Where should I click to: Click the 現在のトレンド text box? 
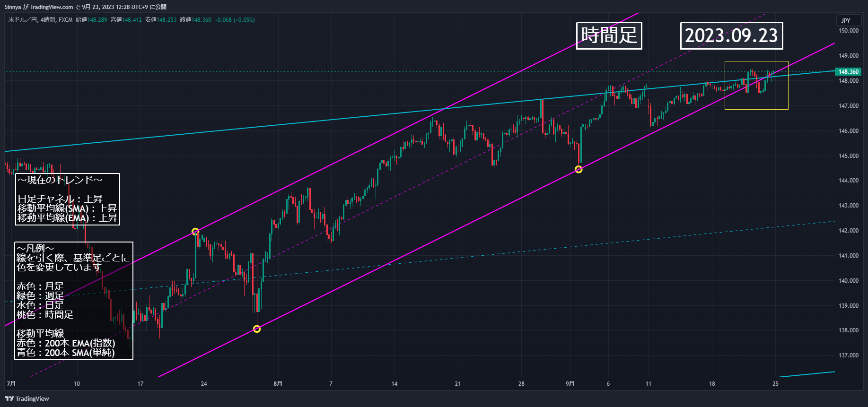tap(68, 199)
